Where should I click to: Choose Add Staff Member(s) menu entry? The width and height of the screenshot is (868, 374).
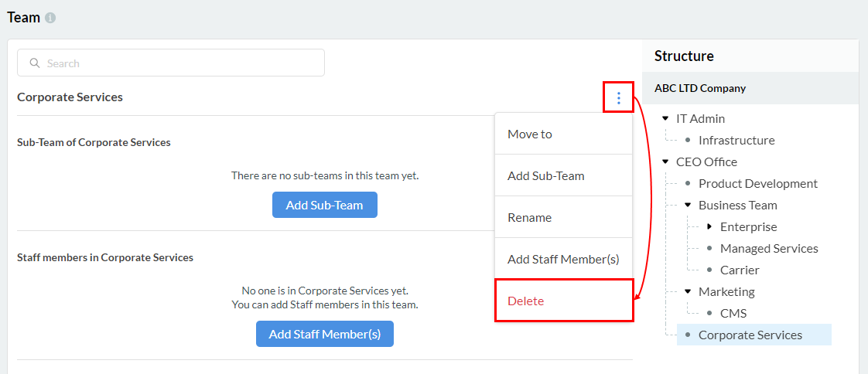pyautogui.click(x=563, y=260)
